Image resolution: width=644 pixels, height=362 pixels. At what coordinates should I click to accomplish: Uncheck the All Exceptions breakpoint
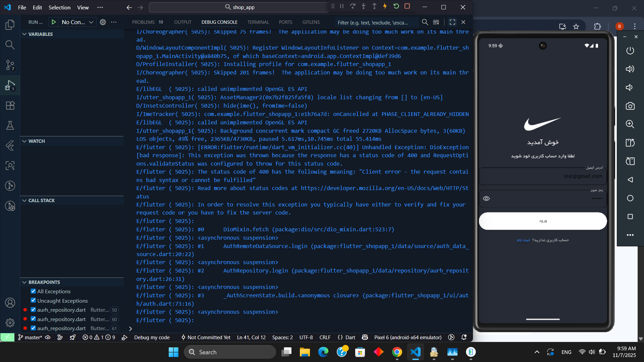coord(33,291)
